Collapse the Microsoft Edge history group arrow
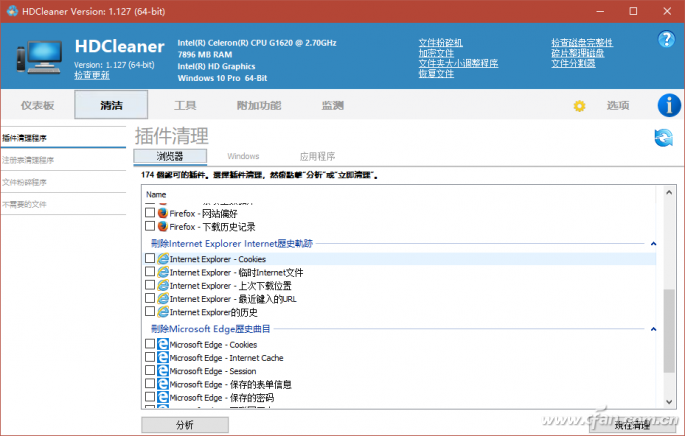This screenshot has width=685, height=436. coord(653,329)
